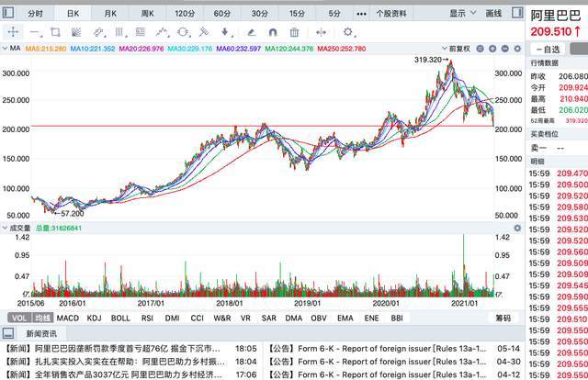Select the straight line drawing tool
The width and height of the screenshot is (588, 380).
[36, 33]
